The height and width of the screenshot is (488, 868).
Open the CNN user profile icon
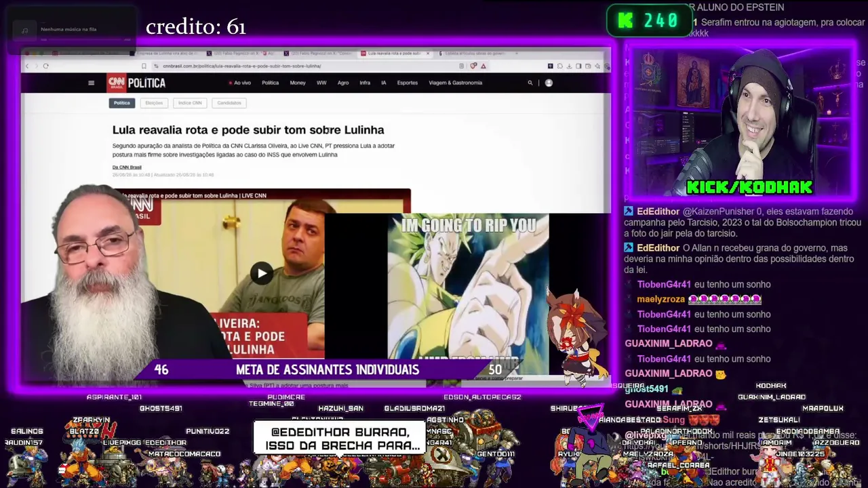549,83
